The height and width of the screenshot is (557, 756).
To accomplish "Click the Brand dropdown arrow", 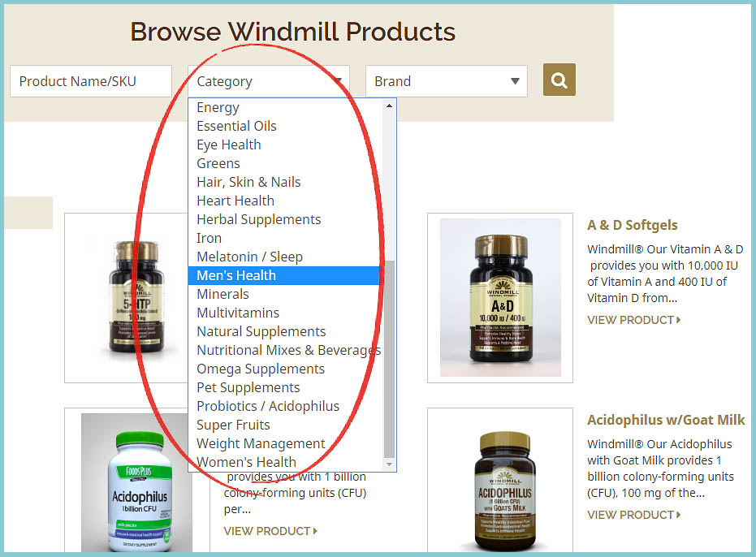I will click(x=515, y=81).
